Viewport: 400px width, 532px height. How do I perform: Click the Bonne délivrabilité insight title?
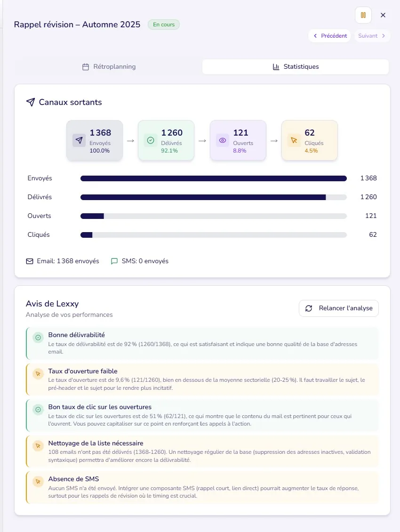(76, 335)
